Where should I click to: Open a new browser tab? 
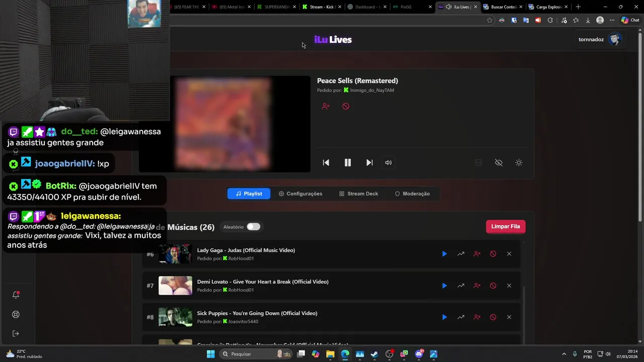pos(578,7)
